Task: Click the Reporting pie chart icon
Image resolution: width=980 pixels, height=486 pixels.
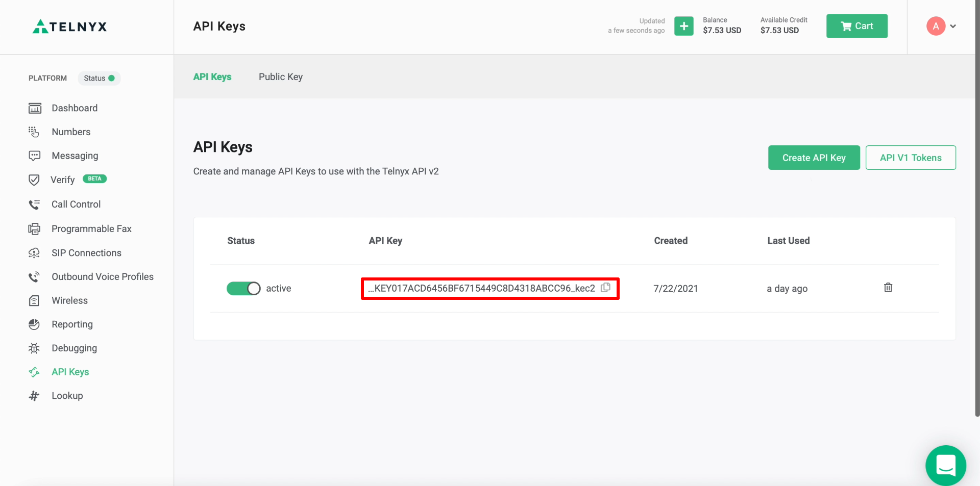Action: click(x=34, y=324)
